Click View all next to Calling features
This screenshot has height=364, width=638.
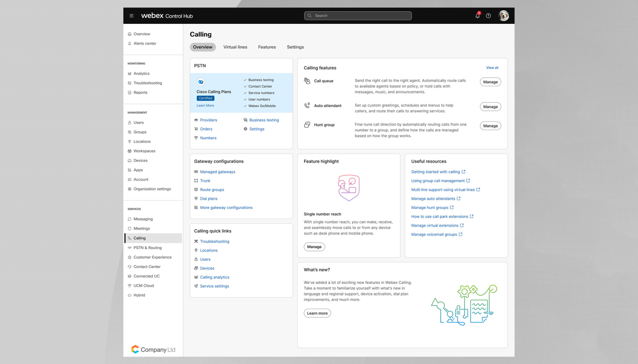coord(492,68)
